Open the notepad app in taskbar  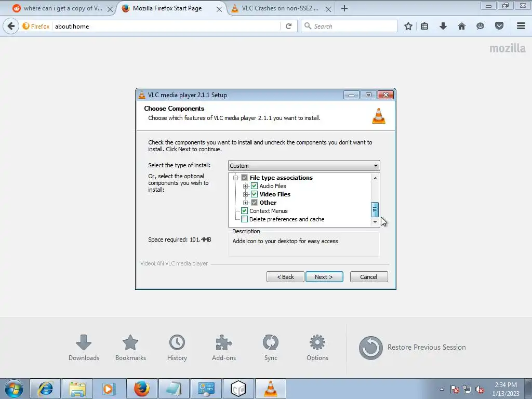coord(174,389)
